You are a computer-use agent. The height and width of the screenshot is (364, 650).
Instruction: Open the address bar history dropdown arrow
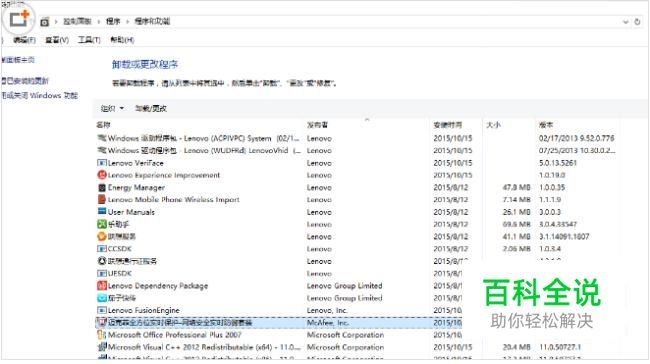626,22
